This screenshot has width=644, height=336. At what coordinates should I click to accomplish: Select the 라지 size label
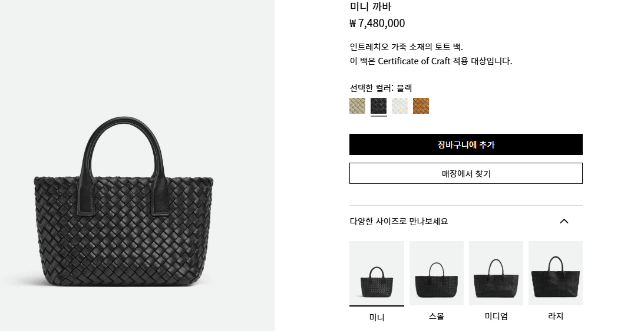pyautogui.click(x=555, y=317)
